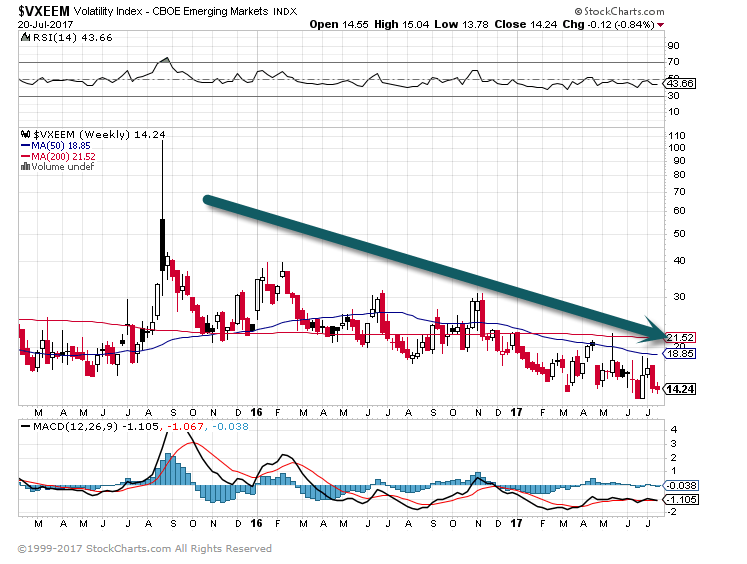Click the MA(200) 21.52 legend entry
Screen dimensions: 747x564
tap(58, 156)
